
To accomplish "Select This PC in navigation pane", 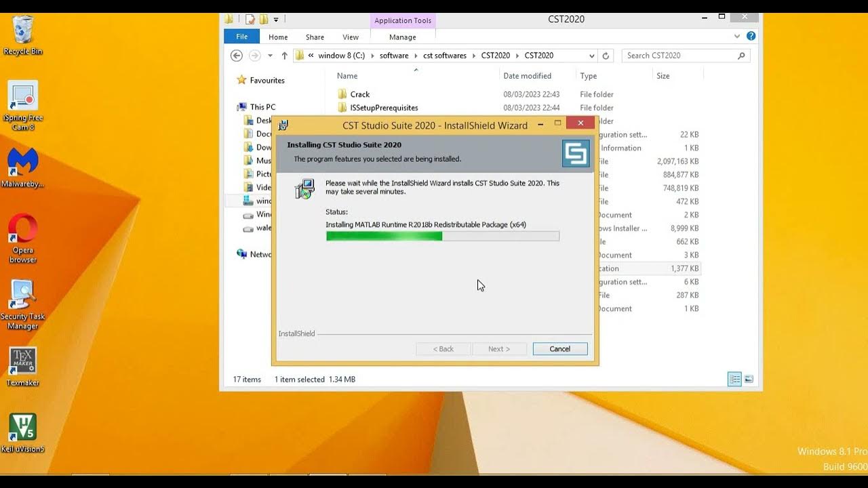I will pyautogui.click(x=262, y=107).
